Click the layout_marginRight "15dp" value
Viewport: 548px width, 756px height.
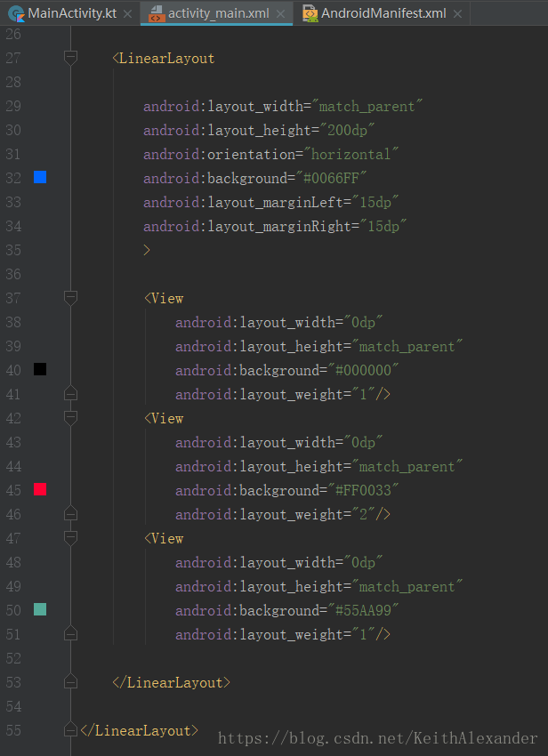[383, 226]
